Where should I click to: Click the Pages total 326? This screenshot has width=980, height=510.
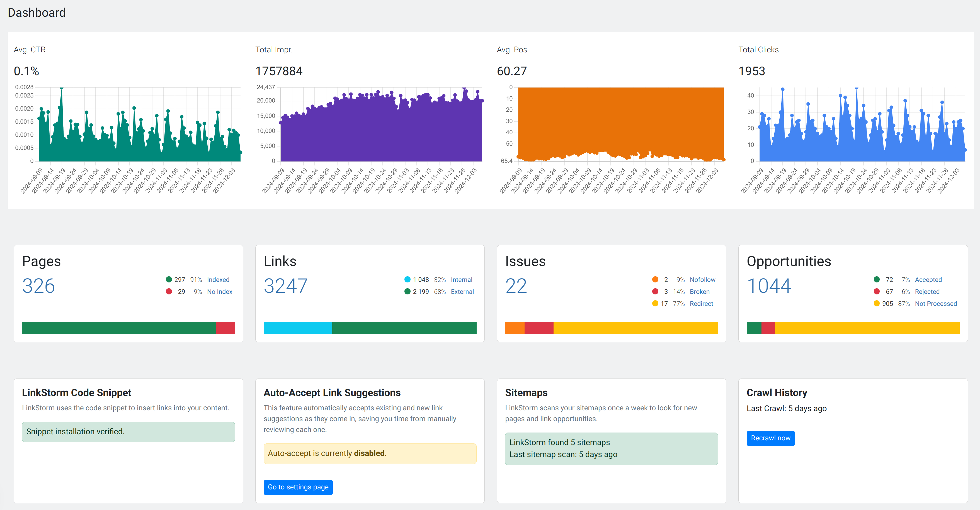(x=38, y=286)
